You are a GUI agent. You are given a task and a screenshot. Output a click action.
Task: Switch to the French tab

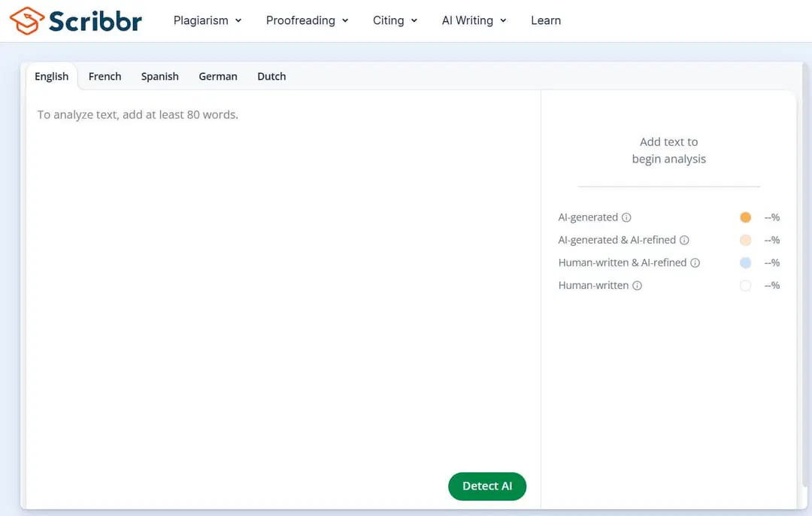coord(105,76)
